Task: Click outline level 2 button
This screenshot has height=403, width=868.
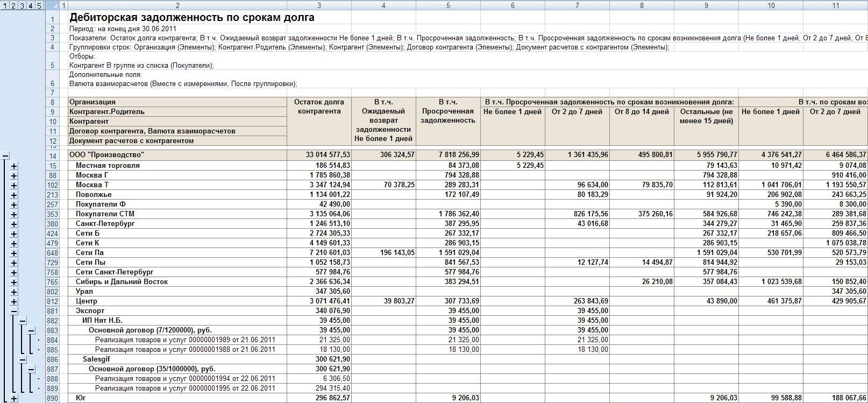Action: (14, 5)
